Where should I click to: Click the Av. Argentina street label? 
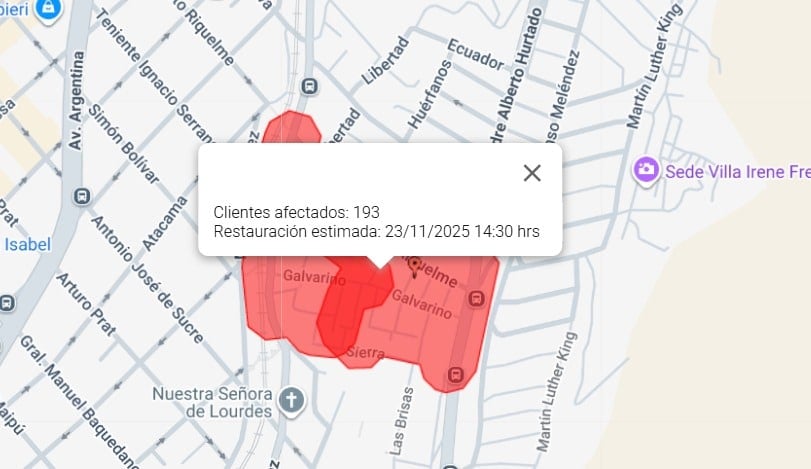[76, 101]
